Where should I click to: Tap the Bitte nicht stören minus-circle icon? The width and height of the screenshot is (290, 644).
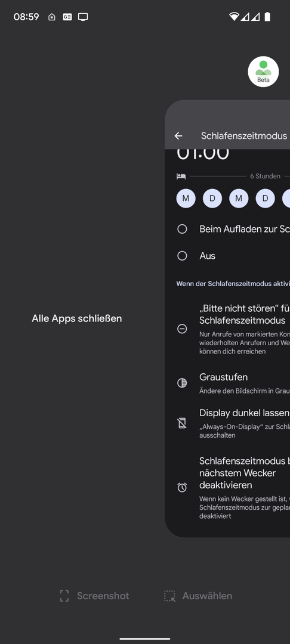pos(182,329)
